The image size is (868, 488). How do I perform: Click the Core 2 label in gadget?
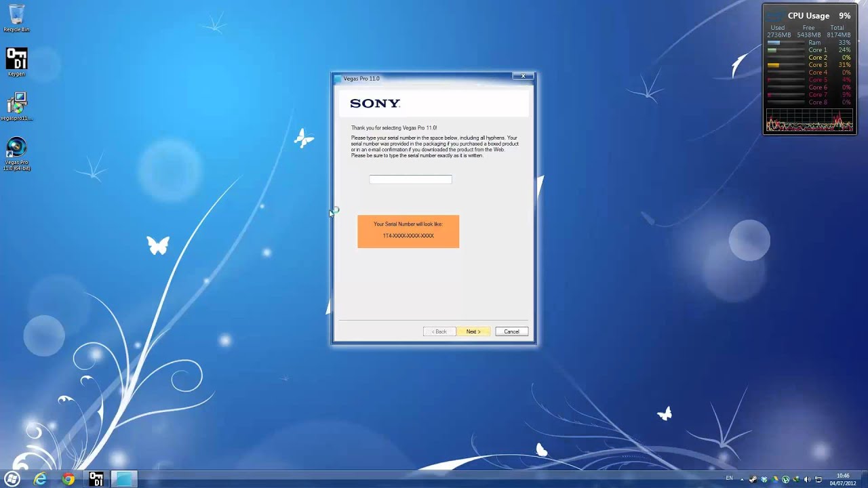[x=817, y=58]
